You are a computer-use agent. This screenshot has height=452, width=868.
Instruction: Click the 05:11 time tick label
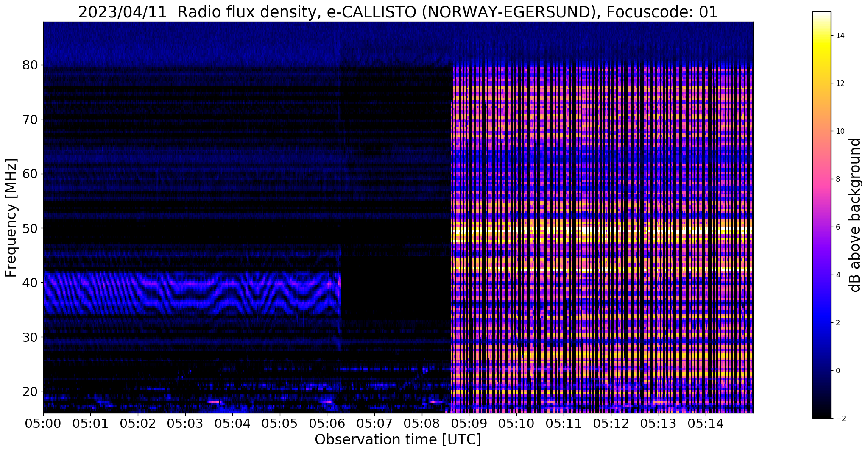pos(564,423)
